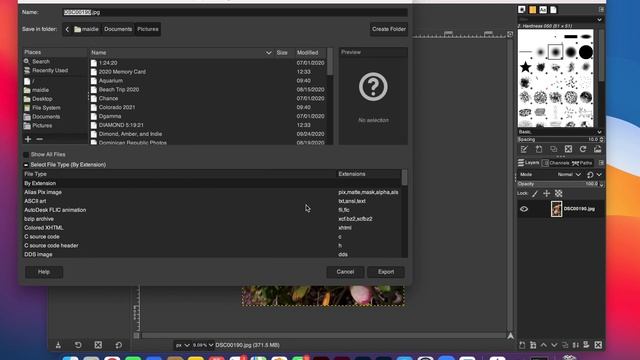Select the DSC00190.jpg layer thumbnail

[x=556, y=209]
